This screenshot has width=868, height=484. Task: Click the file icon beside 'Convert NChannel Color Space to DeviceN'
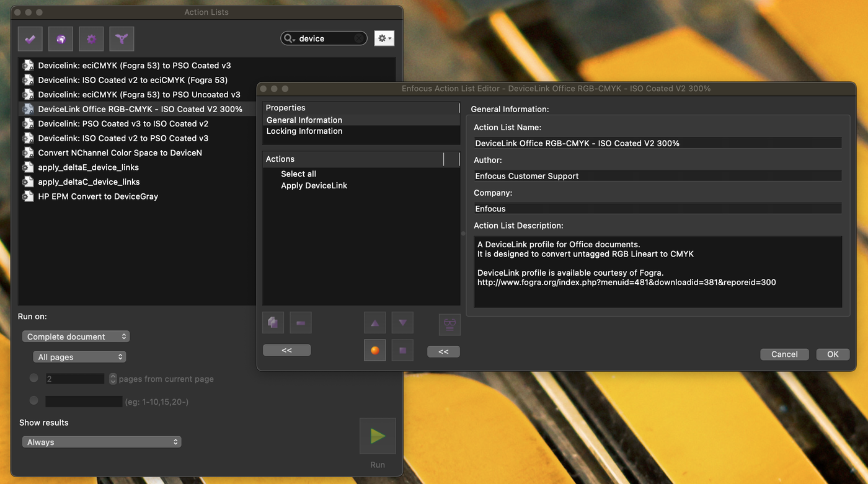[x=28, y=152]
